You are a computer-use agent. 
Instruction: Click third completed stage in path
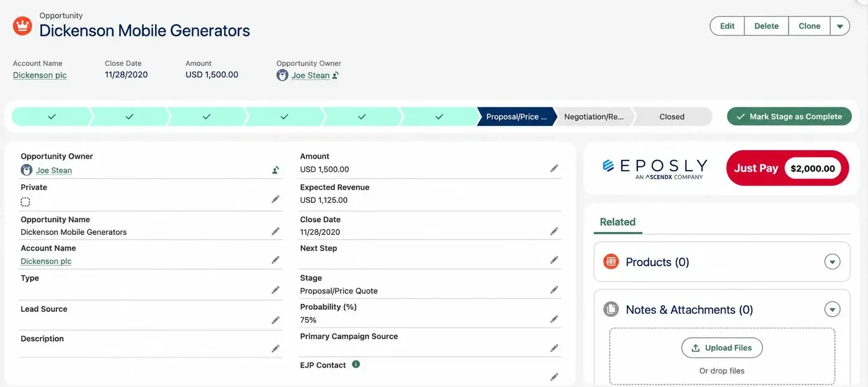click(x=207, y=117)
